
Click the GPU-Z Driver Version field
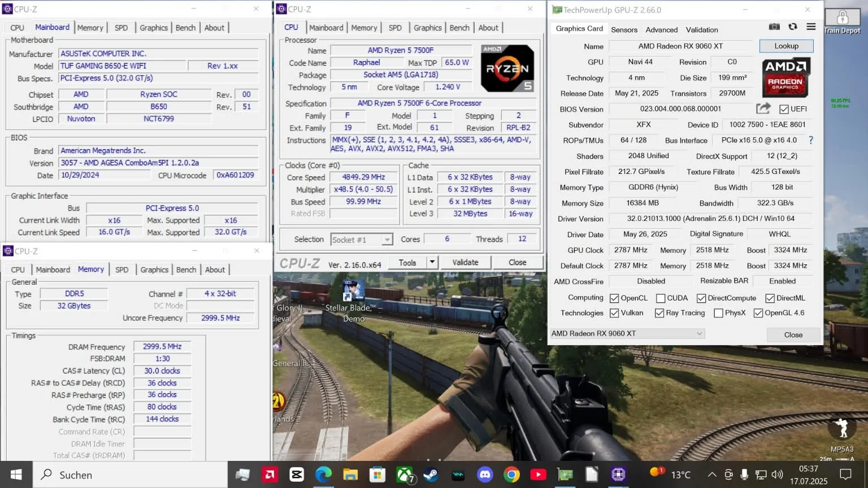[710, 219]
